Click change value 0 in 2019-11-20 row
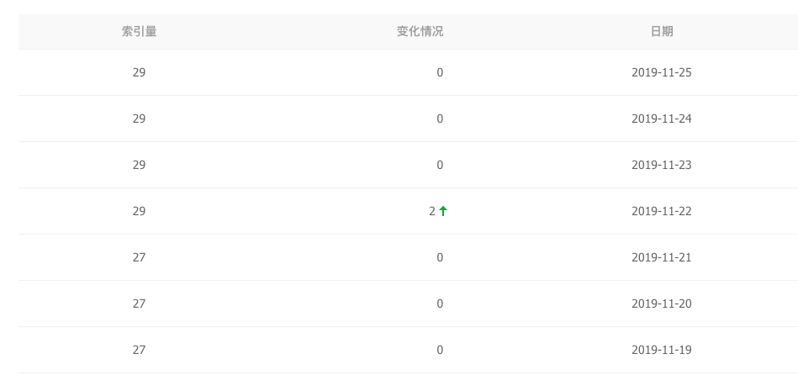The width and height of the screenshot is (798, 375). pyautogui.click(x=440, y=304)
